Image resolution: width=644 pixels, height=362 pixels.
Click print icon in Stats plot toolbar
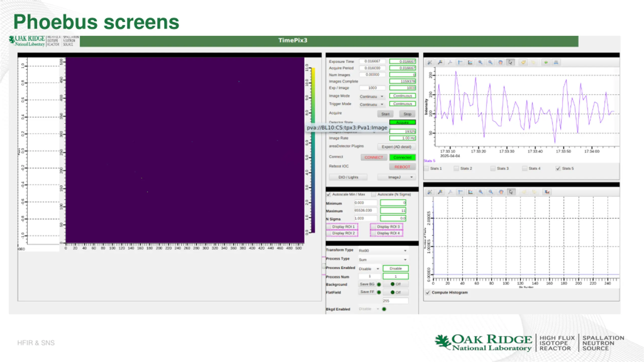(556, 62)
